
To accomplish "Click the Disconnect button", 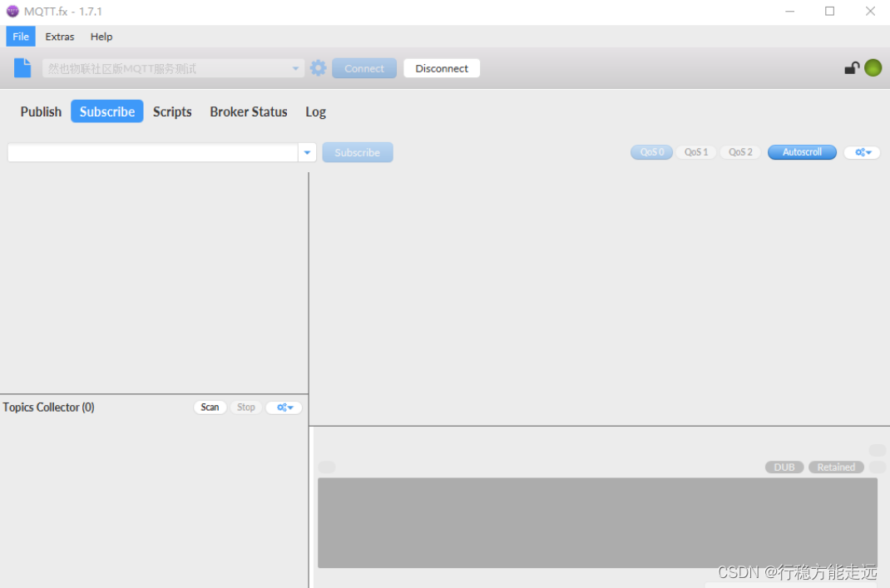I will [442, 69].
